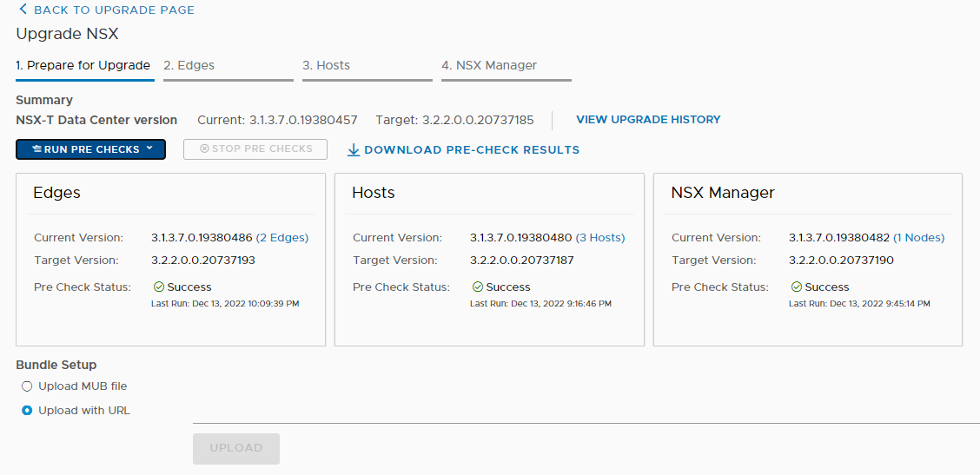Click summary Current: 3.1.3.7.0.19380457 text
Viewport: 980px width, 475px height.
(x=277, y=120)
